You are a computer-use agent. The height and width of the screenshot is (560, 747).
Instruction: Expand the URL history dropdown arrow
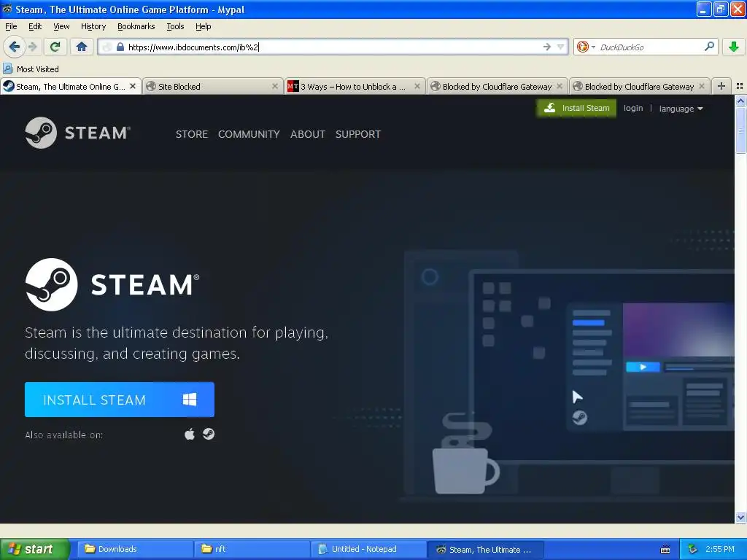pyautogui.click(x=561, y=47)
